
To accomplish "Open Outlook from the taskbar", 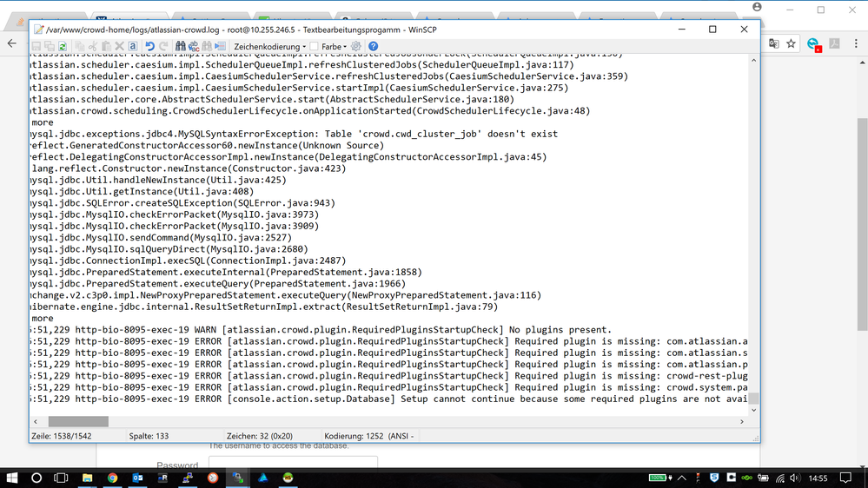I will tap(137, 478).
